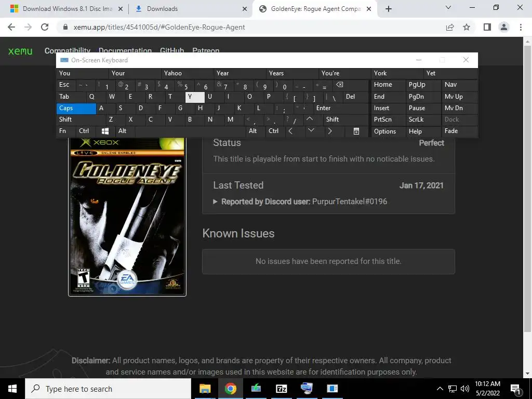Image resolution: width=532 pixels, height=399 pixels.
Task: Toggle the Fade key on keyboard
Action: (x=459, y=131)
